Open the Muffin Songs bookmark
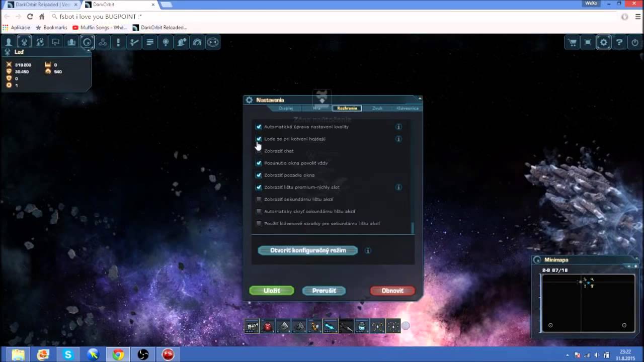The width and height of the screenshot is (644, 362). (x=100, y=28)
